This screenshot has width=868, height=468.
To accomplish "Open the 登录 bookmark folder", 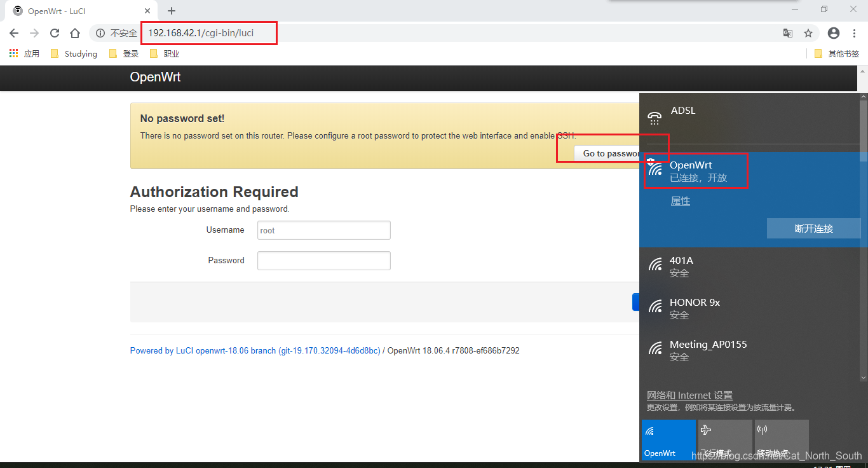I will [x=124, y=54].
